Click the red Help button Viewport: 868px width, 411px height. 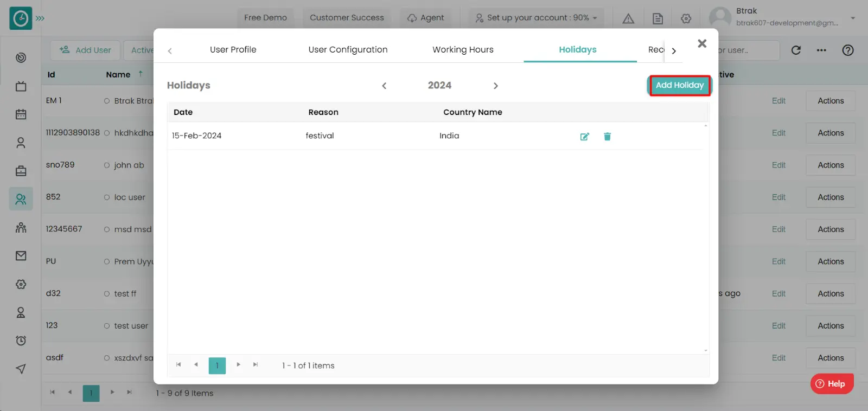pos(832,384)
